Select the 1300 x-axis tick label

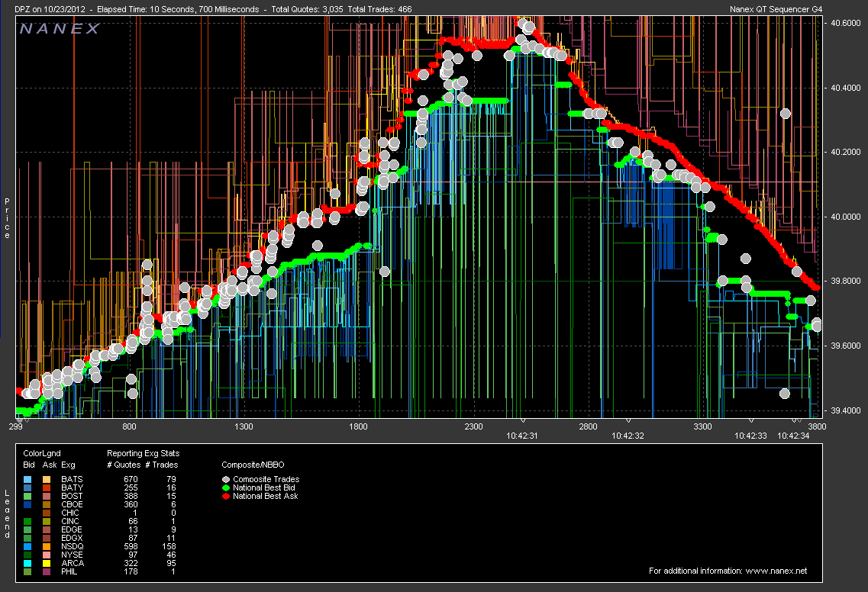coord(244,426)
